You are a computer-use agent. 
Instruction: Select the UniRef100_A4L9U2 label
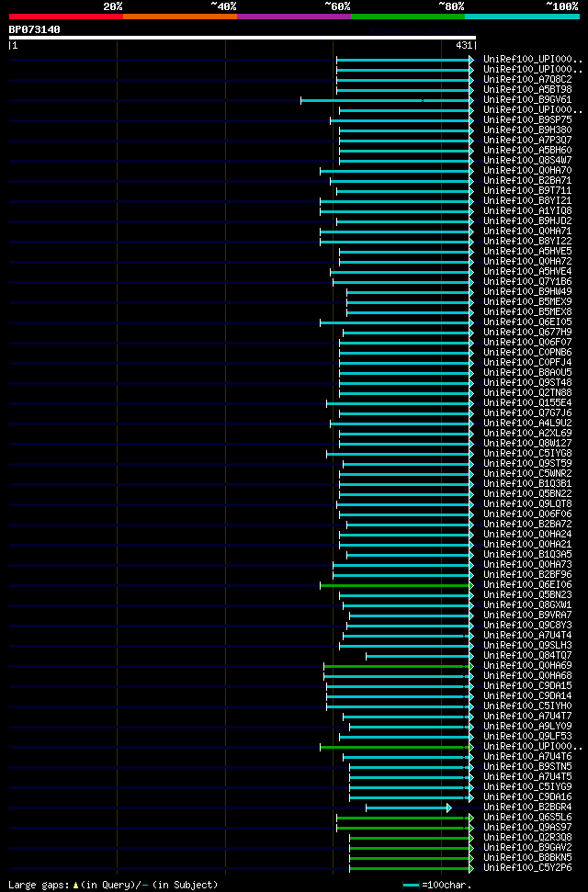click(527, 423)
